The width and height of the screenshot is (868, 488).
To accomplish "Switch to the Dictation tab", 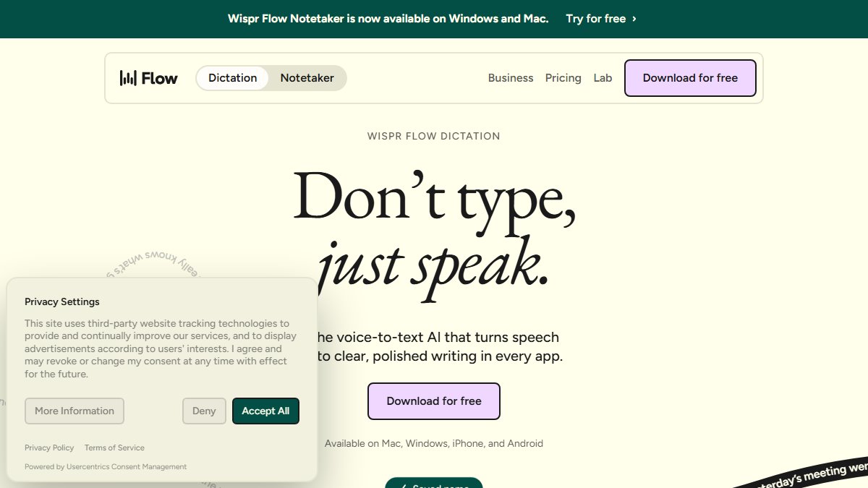I will (232, 78).
